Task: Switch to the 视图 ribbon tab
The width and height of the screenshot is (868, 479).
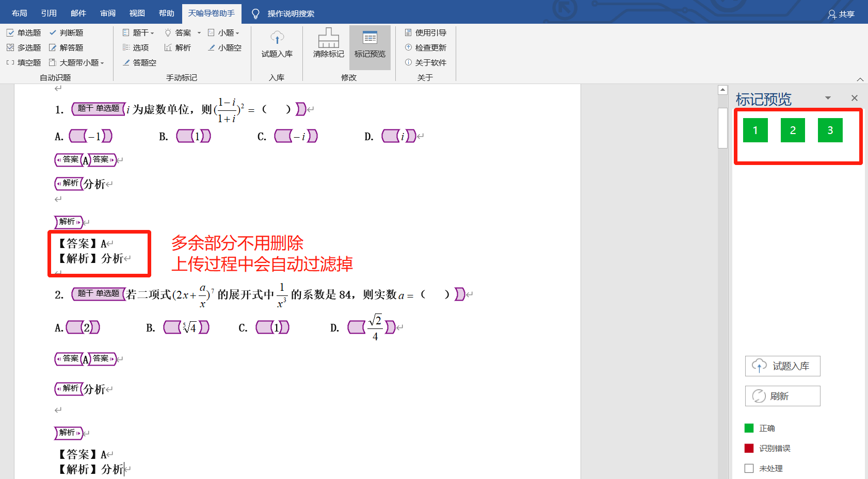Action: [x=137, y=13]
